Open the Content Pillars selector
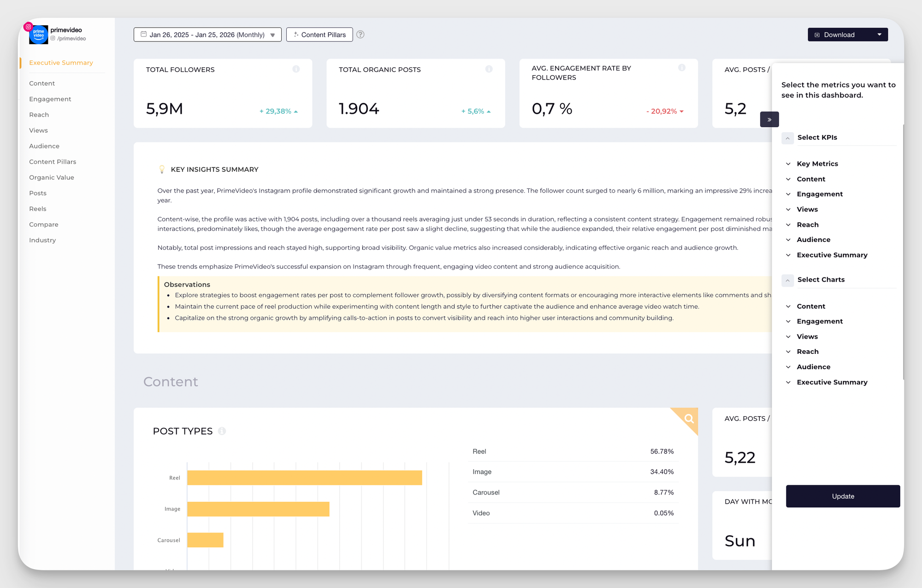This screenshot has width=922, height=588. 319,34
